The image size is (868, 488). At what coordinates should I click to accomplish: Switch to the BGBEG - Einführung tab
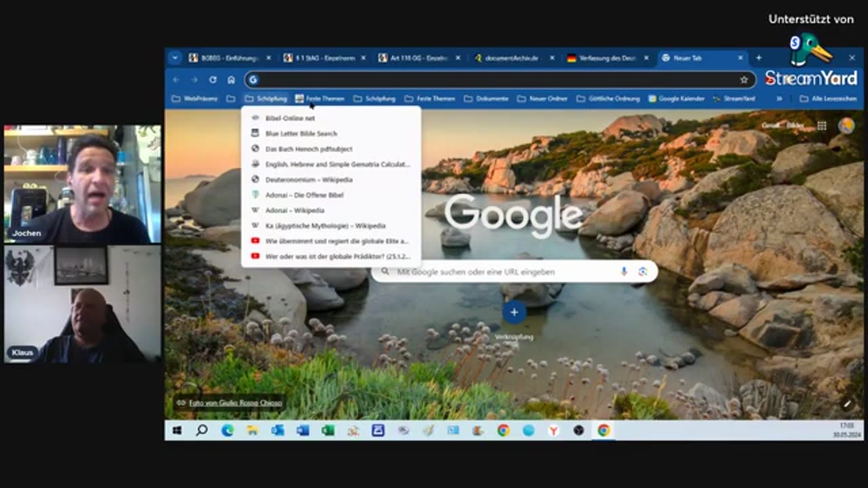point(230,58)
